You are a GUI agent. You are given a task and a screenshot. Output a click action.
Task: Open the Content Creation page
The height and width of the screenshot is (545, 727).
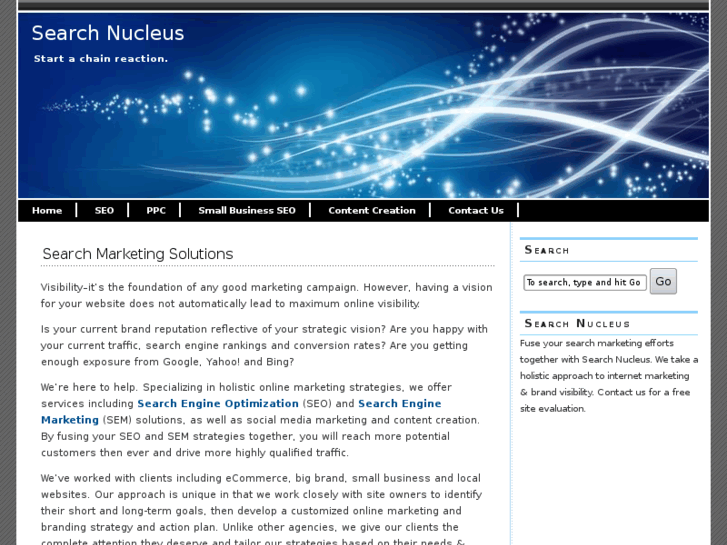coord(372,210)
